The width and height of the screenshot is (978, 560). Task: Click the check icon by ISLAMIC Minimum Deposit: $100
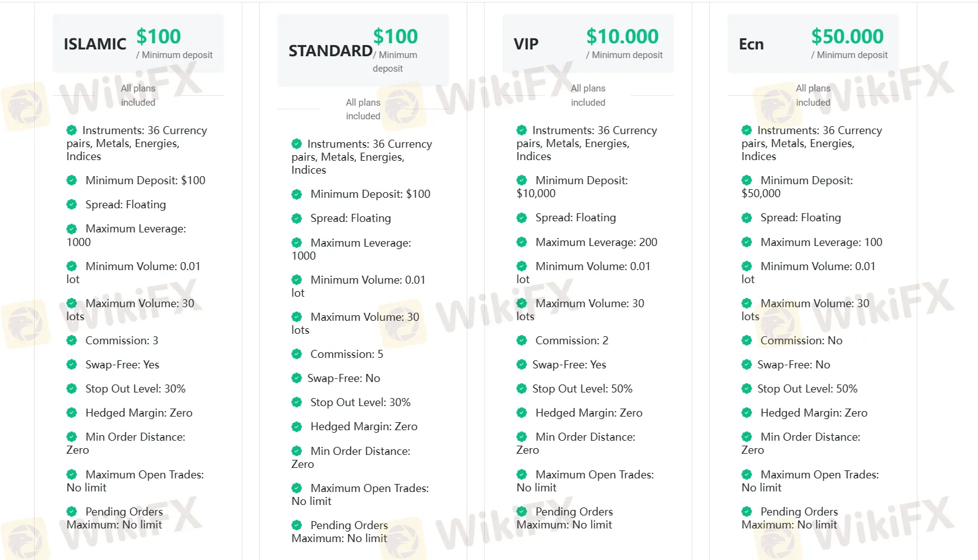click(72, 180)
